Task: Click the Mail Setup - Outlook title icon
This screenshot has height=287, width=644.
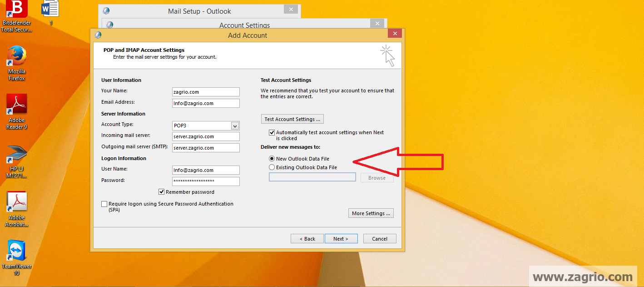Action: pos(106,11)
